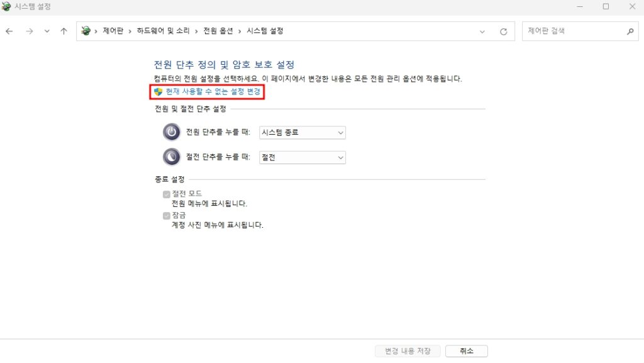
Task: Click the control panel icon in address bar
Action: pos(86,31)
